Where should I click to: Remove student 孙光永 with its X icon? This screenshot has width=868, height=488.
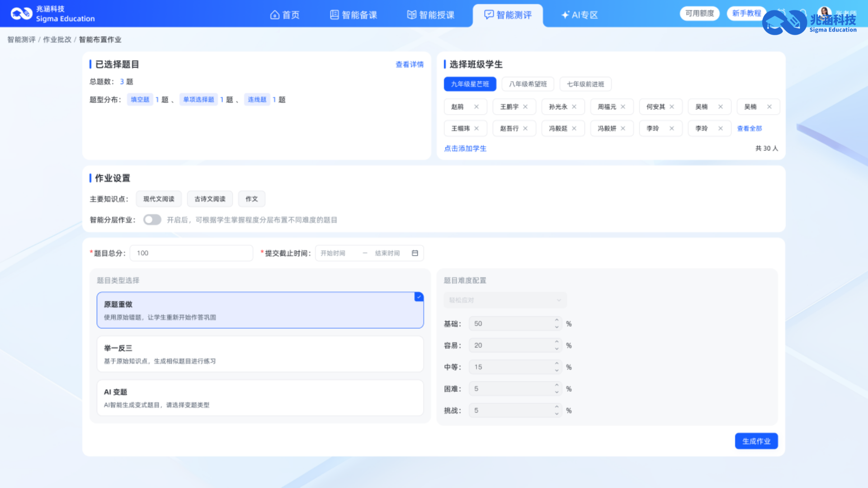pos(574,107)
